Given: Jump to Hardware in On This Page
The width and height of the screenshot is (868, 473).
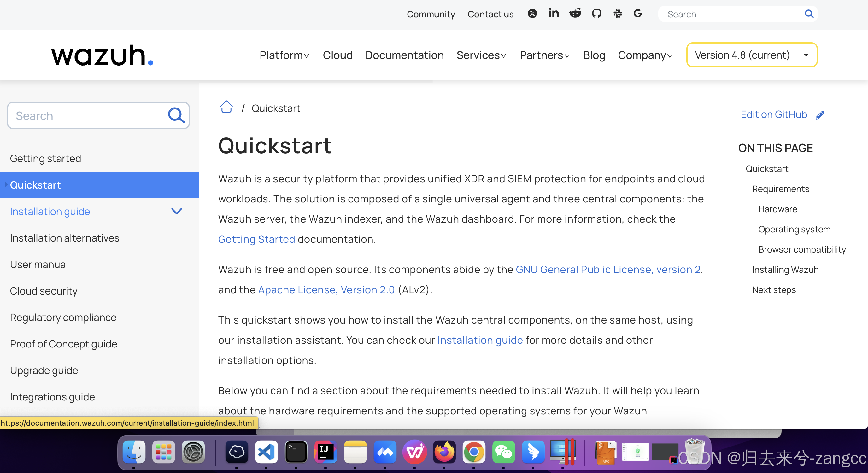Looking at the screenshot, I should point(778,209).
